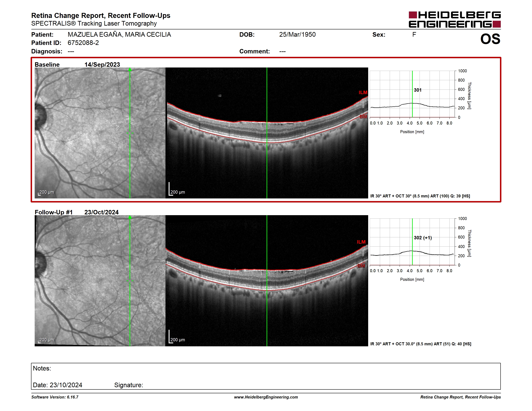Click the SPECTRALIS Tracking Laser Tomography subtitle
The image size is (532, 411).
tap(94, 23)
